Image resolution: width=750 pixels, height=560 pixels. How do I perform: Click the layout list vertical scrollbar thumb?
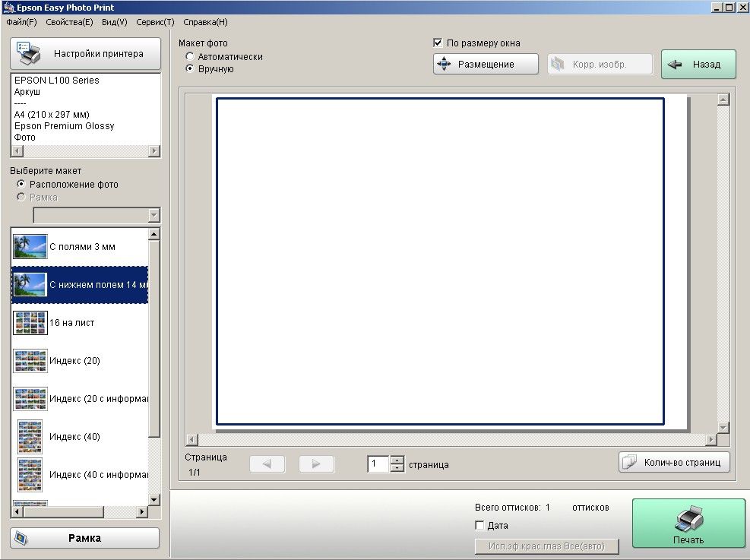tap(153, 339)
